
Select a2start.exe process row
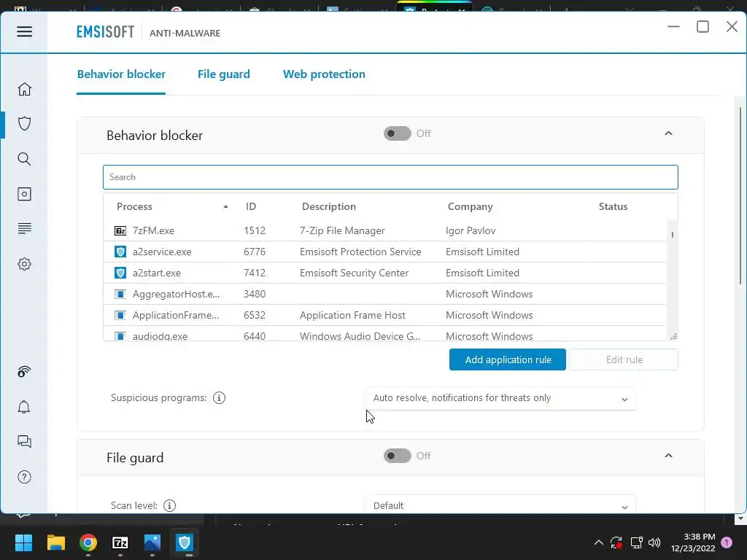[x=384, y=273]
